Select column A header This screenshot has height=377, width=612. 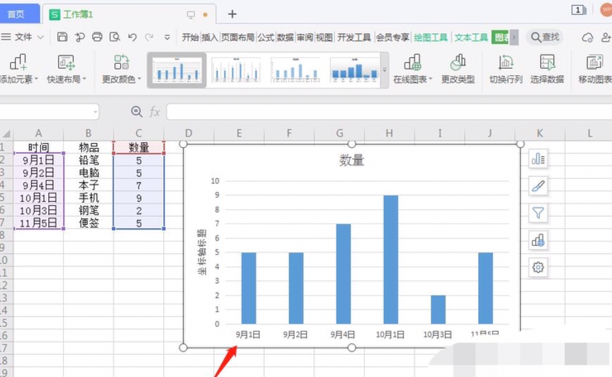(x=38, y=133)
